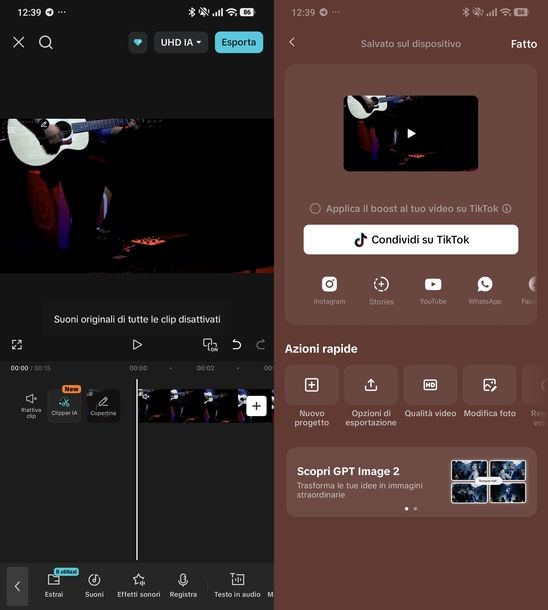Open Effetti sonori

[138, 585]
